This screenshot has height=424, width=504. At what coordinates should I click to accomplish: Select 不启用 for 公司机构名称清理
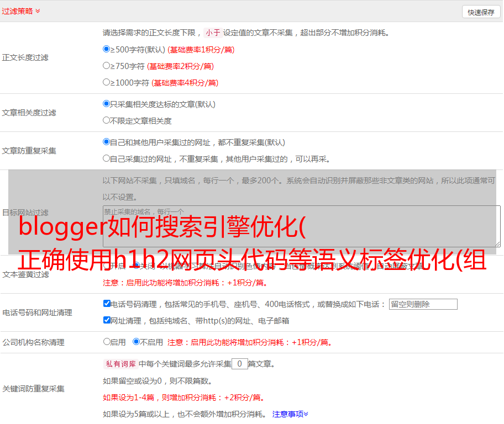[136, 342]
